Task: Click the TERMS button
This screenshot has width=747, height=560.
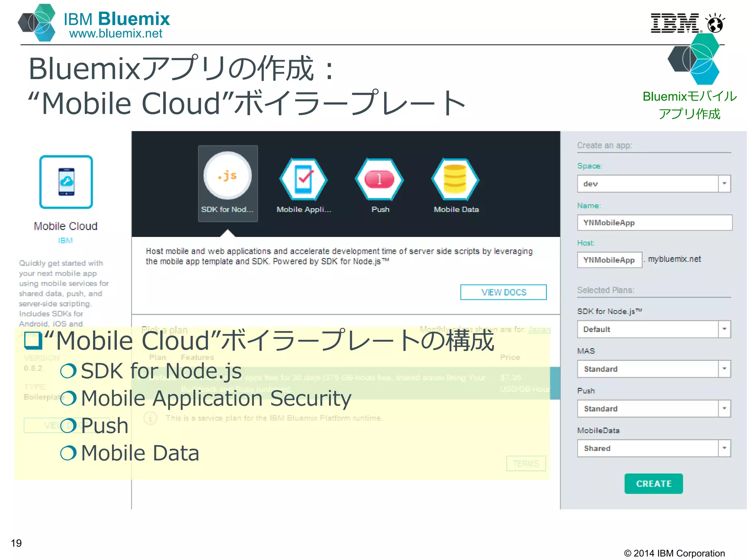Action: [526, 463]
